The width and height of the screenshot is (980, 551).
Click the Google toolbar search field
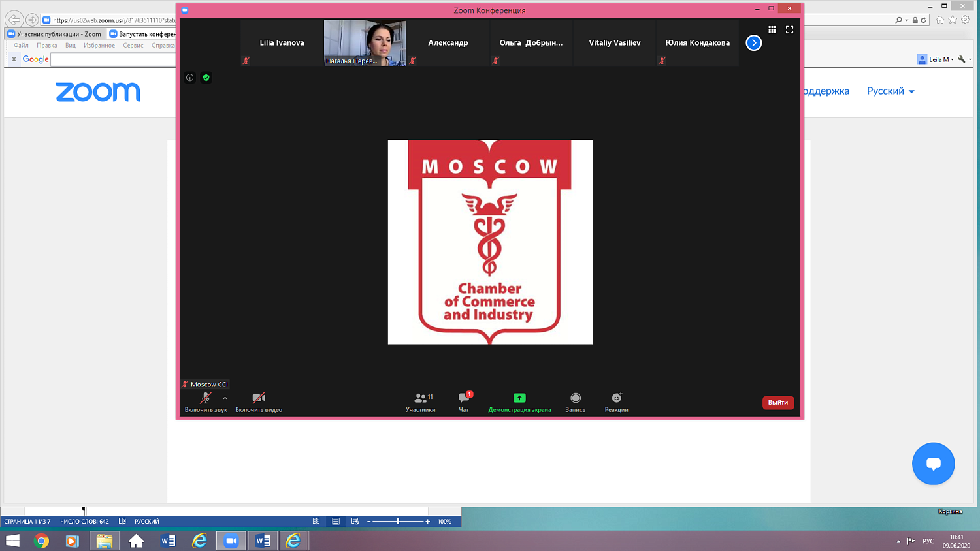point(114,59)
